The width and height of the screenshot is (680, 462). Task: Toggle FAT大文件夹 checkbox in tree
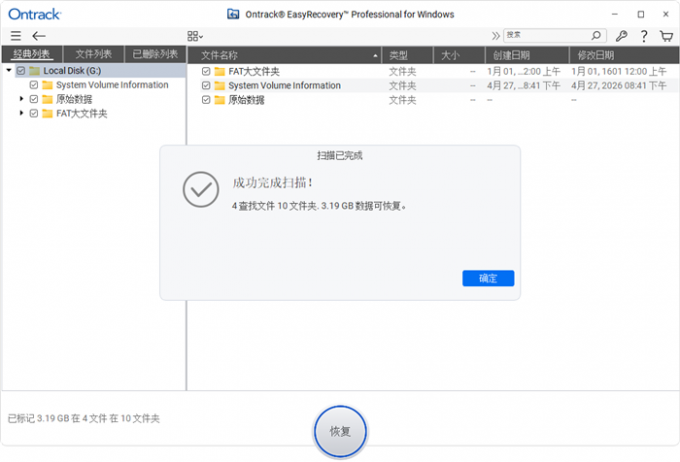(x=34, y=114)
